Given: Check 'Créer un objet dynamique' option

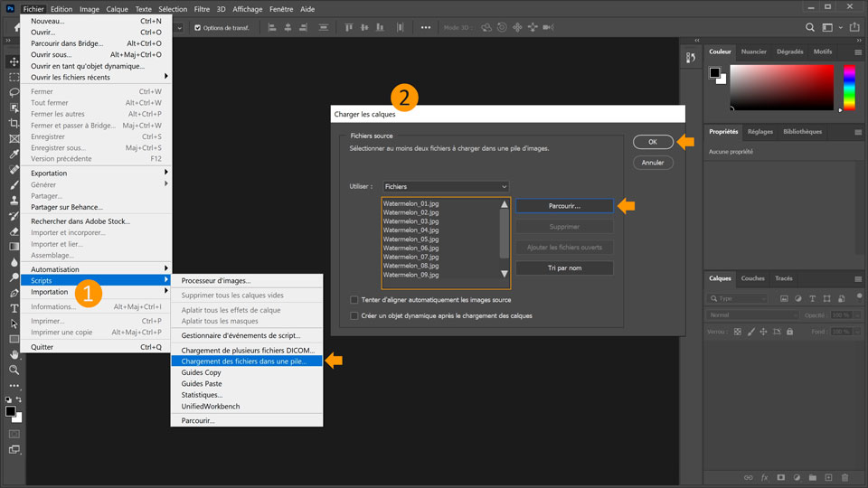Looking at the screenshot, I should pos(354,316).
